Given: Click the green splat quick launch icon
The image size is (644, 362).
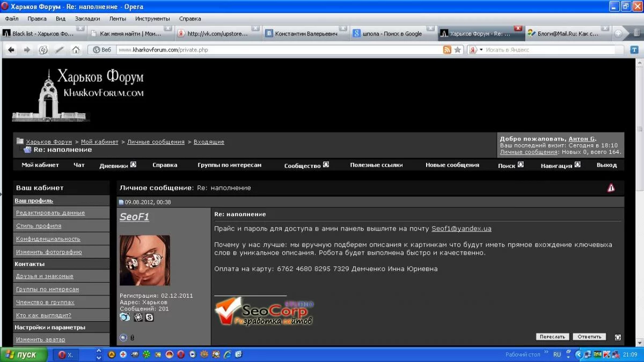Looking at the screenshot, I should pos(146,354).
